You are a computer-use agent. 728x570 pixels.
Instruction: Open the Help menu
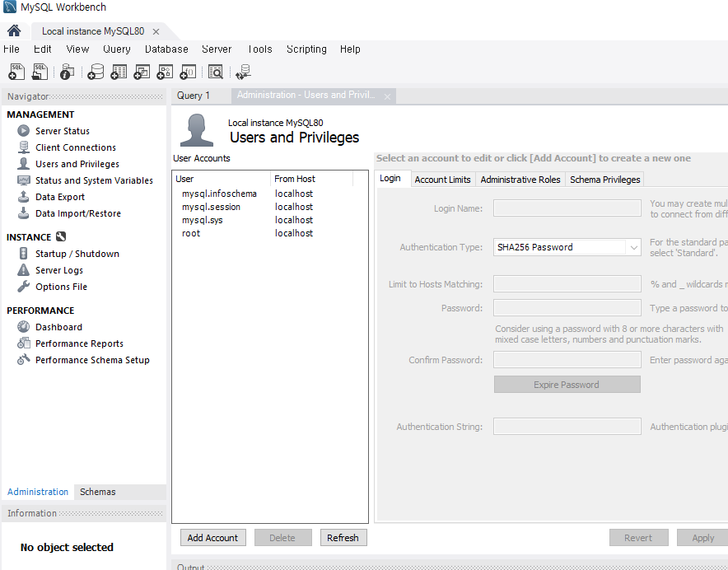click(350, 49)
